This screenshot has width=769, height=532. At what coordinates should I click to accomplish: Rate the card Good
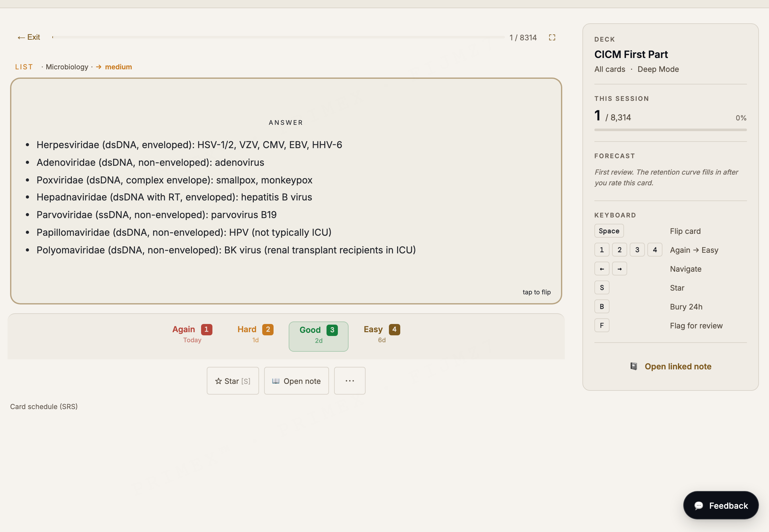pyautogui.click(x=319, y=336)
